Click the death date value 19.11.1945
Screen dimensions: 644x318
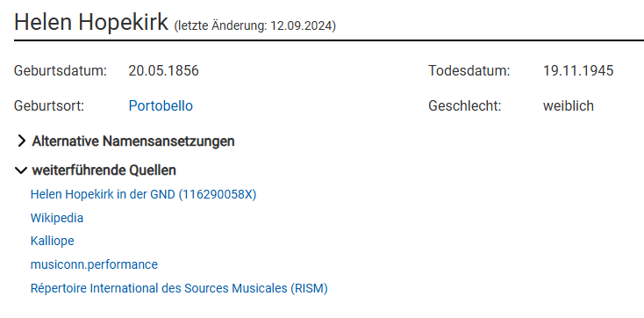click(x=578, y=71)
